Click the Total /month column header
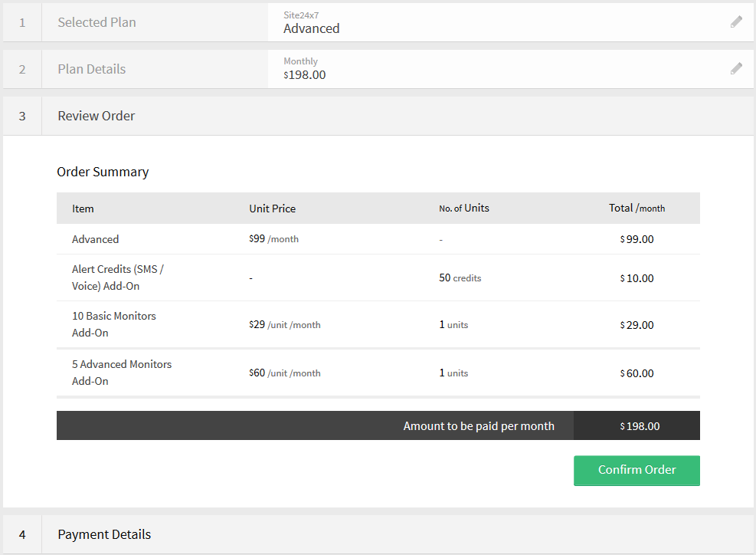756x555 pixels. 637,208
